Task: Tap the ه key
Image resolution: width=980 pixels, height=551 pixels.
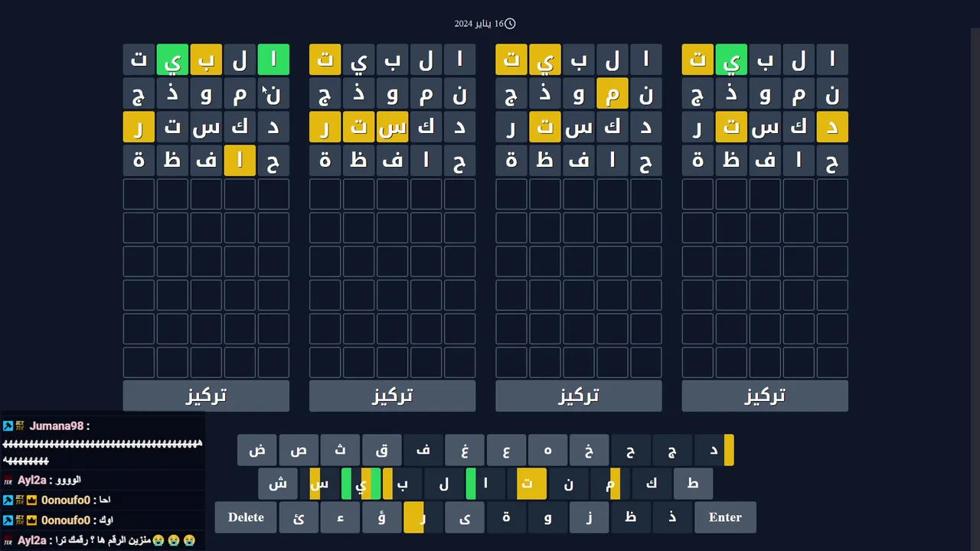Action: click(547, 450)
